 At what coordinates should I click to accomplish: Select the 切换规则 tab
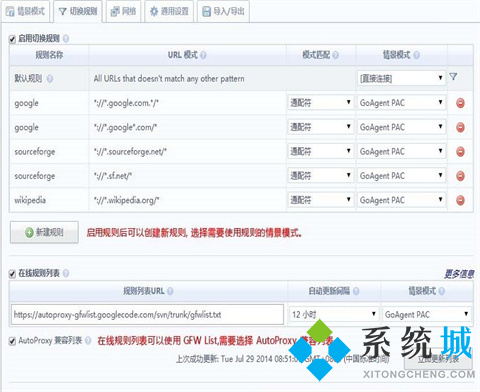pyautogui.click(x=78, y=11)
